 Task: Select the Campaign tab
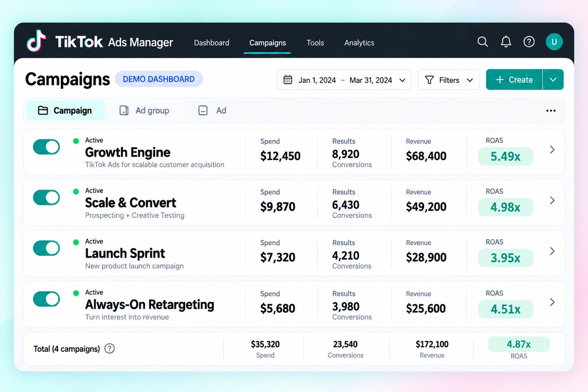[65, 110]
